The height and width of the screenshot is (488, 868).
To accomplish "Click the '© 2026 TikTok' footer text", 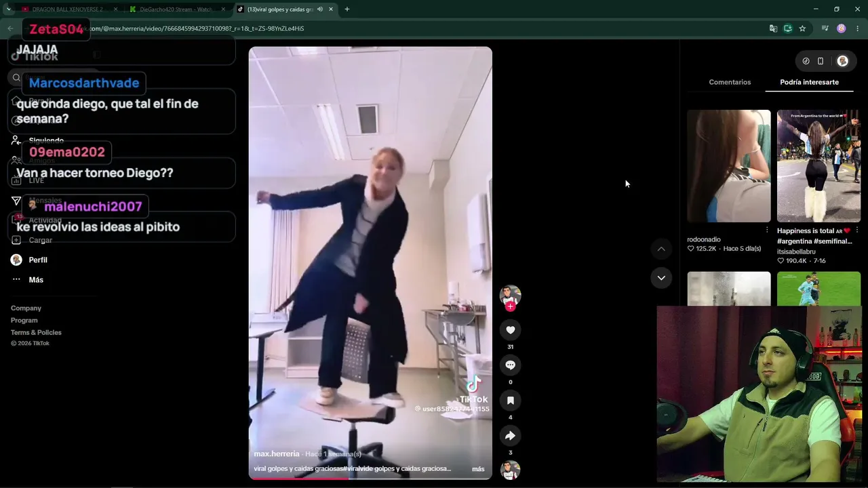I will [x=30, y=344].
